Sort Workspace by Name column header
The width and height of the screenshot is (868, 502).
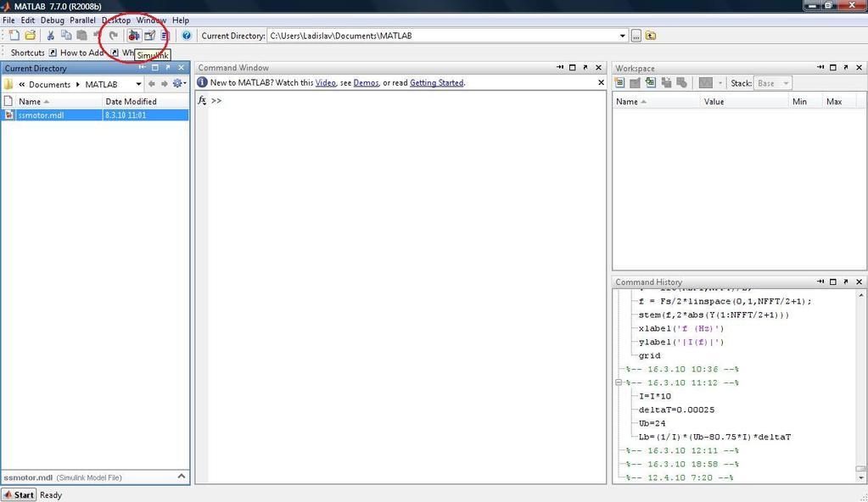(x=656, y=101)
